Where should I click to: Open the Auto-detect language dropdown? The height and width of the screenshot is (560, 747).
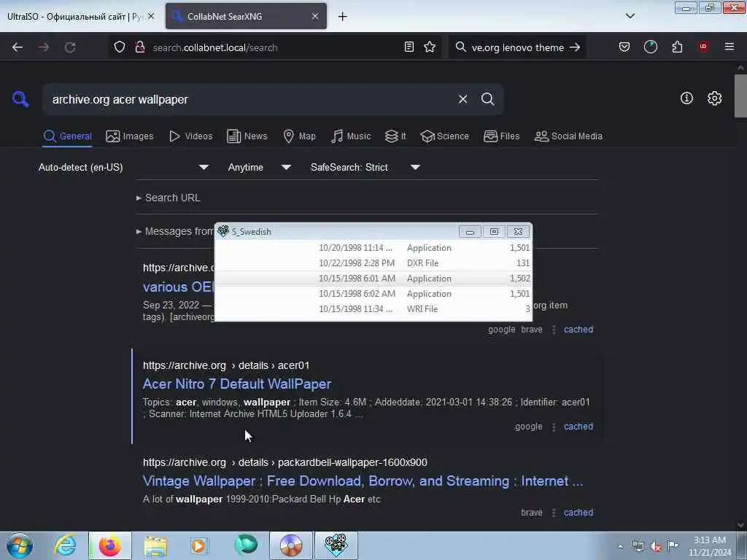124,167
